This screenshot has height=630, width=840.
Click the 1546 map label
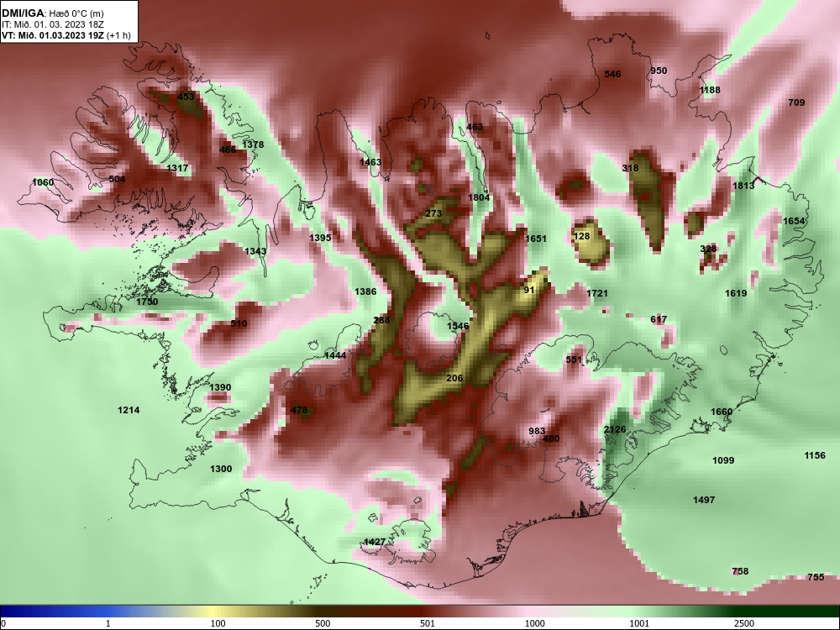(458, 326)
